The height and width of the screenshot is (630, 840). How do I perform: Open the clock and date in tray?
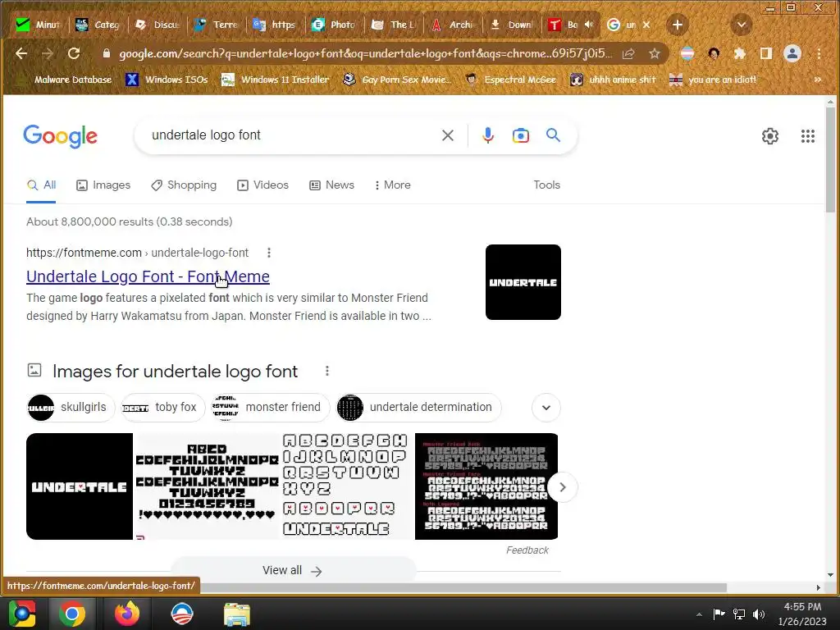coord(802,614)
